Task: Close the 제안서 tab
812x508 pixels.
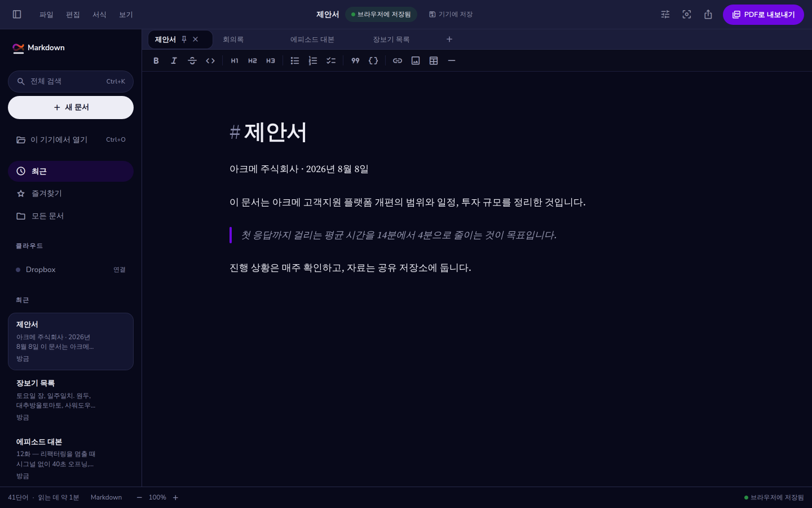Action: point(196,39)
